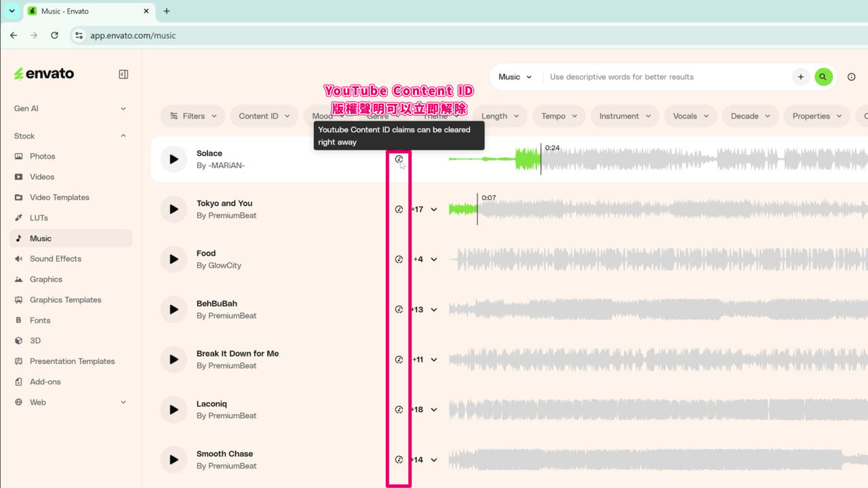Expand the +13 versions of BehBuBah
This screenshot has width=868, height=488.
[425, 310]
